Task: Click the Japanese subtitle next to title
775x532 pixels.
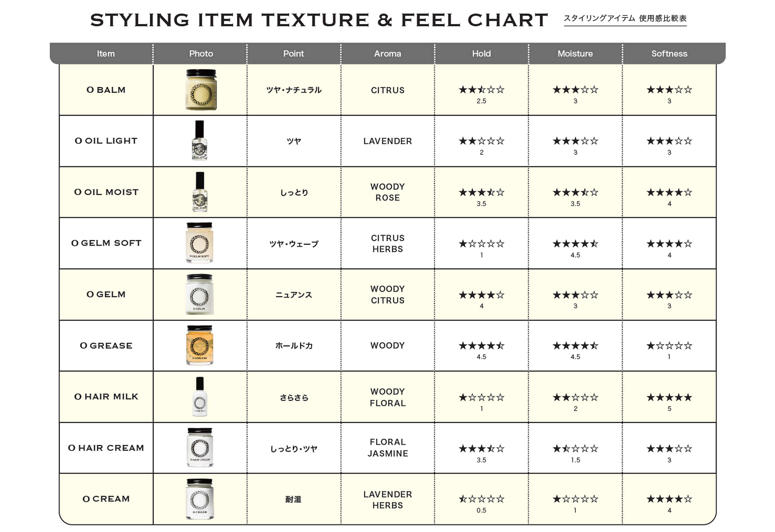Action: (x=625, y=18)
